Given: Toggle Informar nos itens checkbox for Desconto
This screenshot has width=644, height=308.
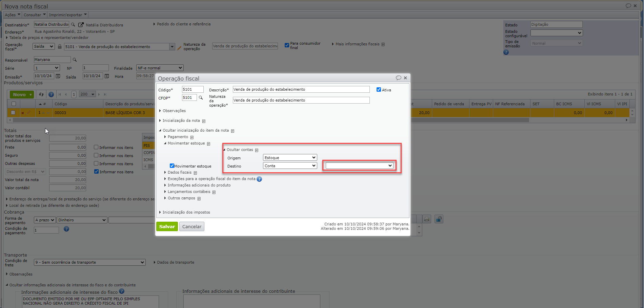Looking at the screenshot, I should pos(96,172).
